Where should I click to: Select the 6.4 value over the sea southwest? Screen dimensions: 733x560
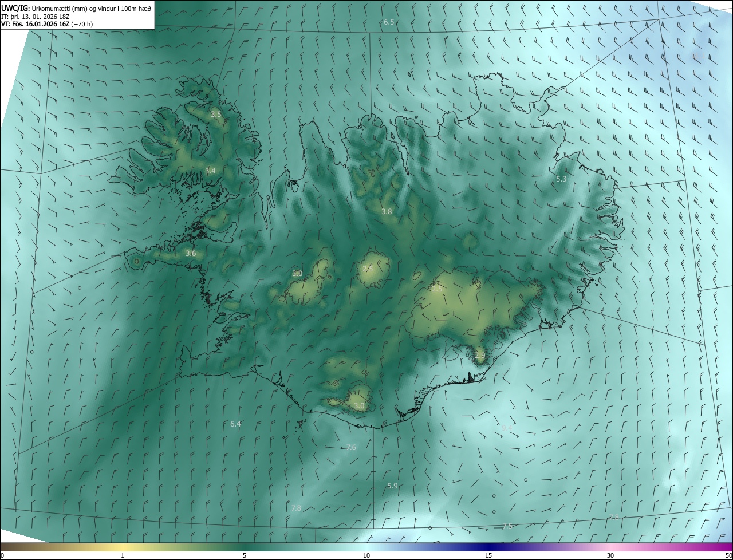235,424
